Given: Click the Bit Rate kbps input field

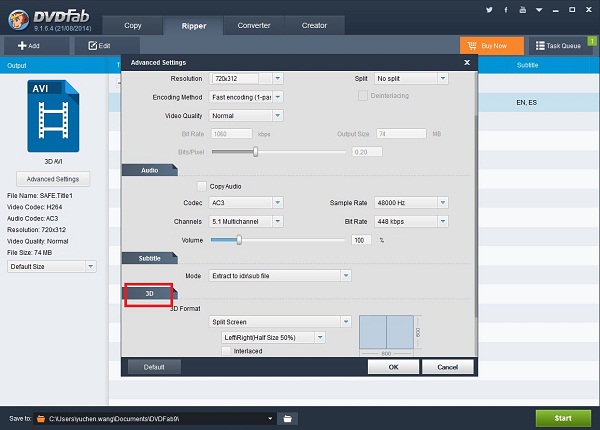Looking at the screenshot, I should [232, 134].
